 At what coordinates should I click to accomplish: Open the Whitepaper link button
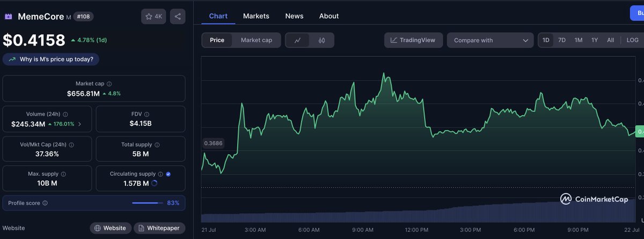click(159, 228)
